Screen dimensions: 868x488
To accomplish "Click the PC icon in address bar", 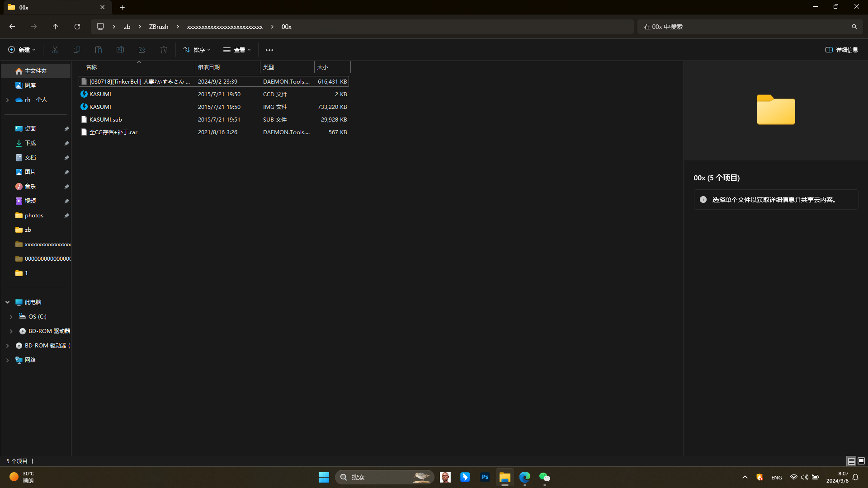I will pos(100,27).
